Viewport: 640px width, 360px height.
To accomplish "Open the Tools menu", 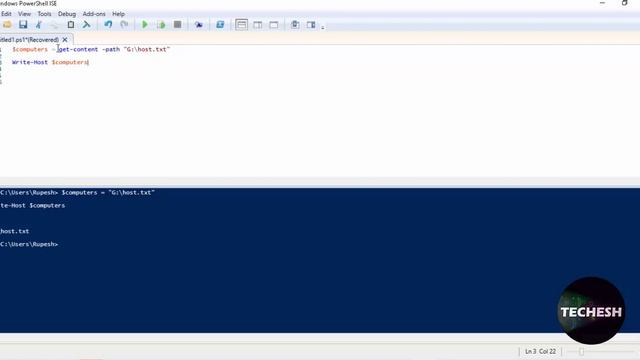I will (44, 14).
